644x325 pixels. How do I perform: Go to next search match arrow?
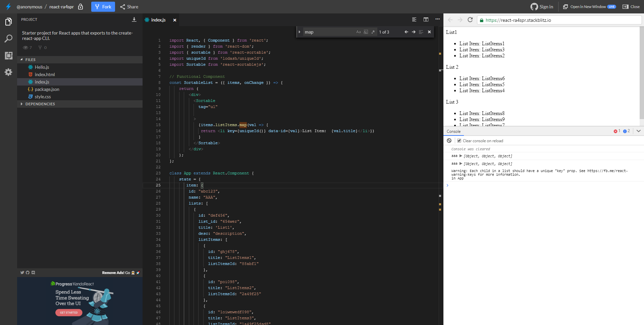coord(414,32)
